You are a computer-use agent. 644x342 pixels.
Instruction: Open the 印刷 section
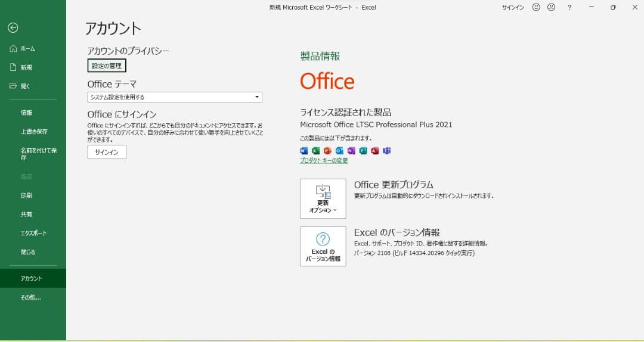point(33,195)
